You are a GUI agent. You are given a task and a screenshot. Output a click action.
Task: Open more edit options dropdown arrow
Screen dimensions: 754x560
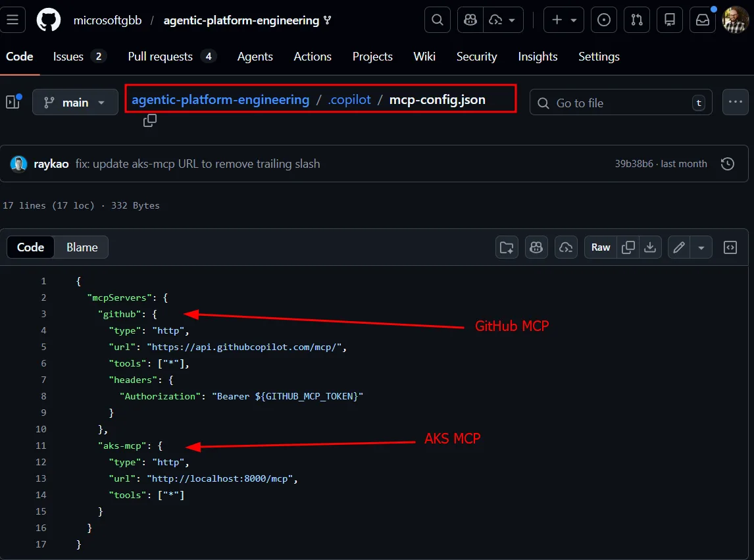coord(701,247)
